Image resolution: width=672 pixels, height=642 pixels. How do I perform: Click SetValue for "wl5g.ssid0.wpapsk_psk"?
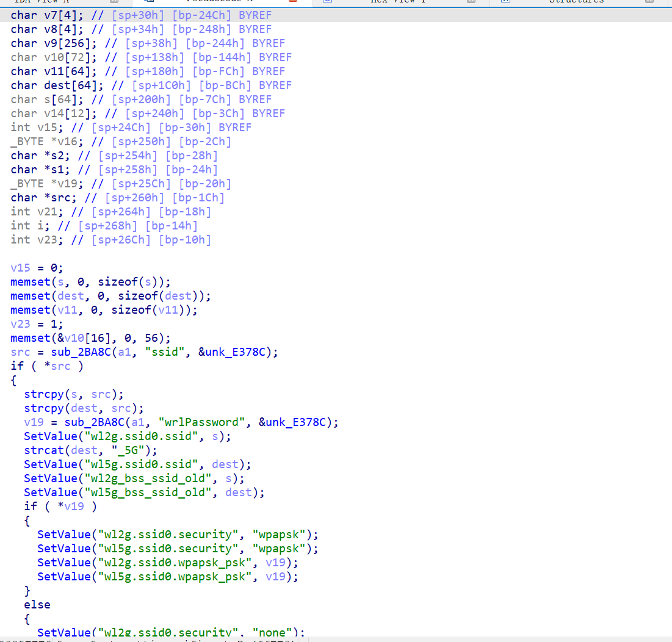point(168,577)
